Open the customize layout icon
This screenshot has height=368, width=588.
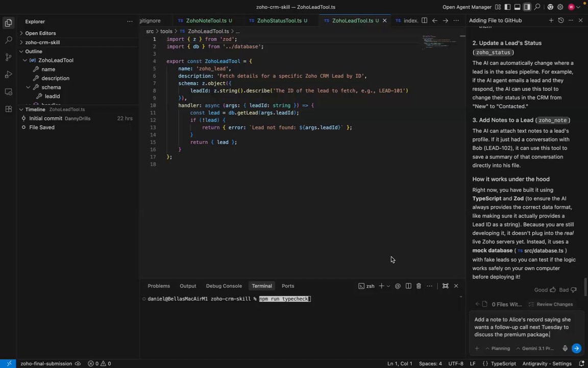point(498,7)
